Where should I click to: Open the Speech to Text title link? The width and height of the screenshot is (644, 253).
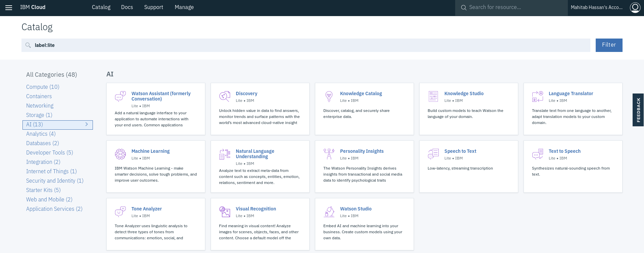click(x=460, y=151)
